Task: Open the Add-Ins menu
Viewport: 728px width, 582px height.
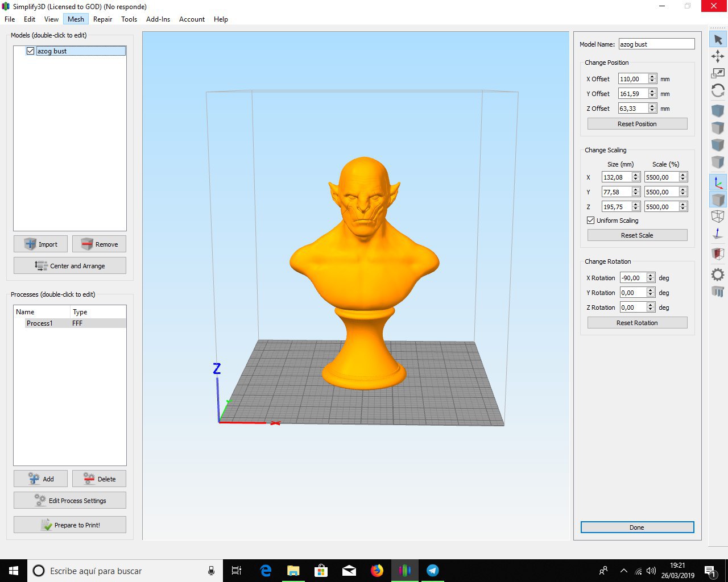Action: 158,19
